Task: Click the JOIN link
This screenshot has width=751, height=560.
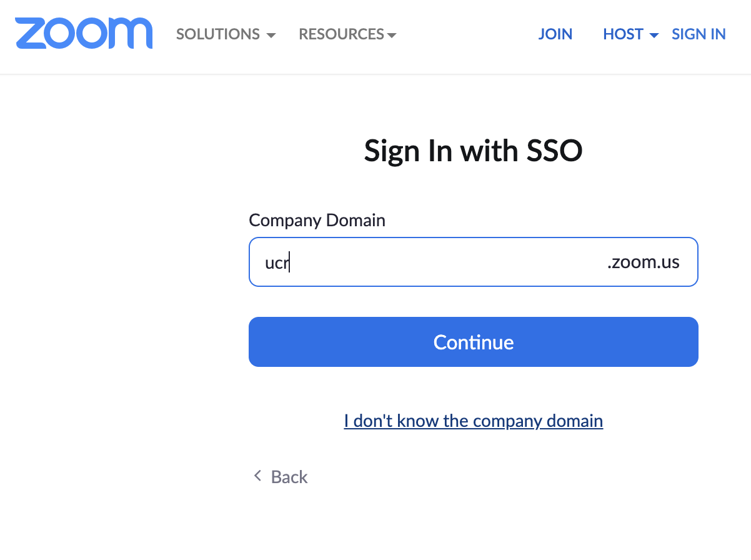Action: (x=555, y=34)
